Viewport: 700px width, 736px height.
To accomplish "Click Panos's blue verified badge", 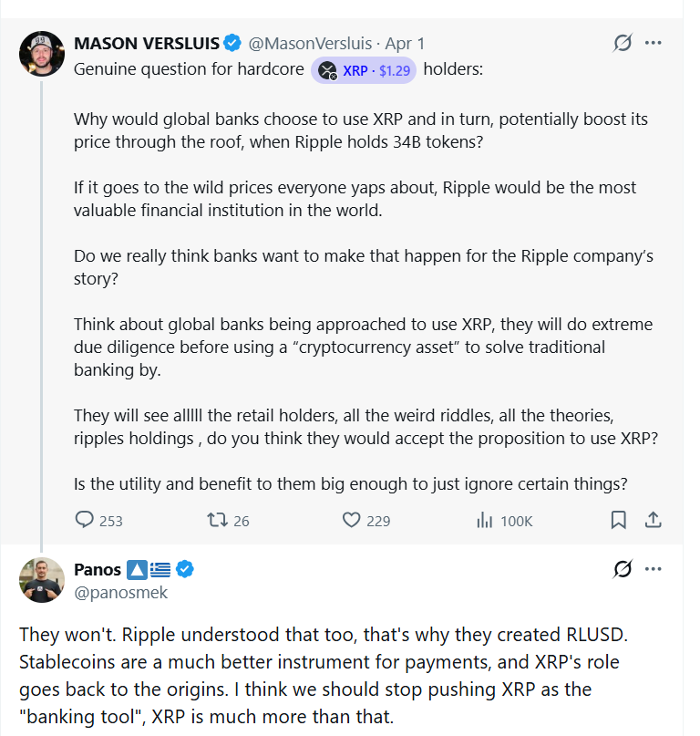I will [185, 570].
